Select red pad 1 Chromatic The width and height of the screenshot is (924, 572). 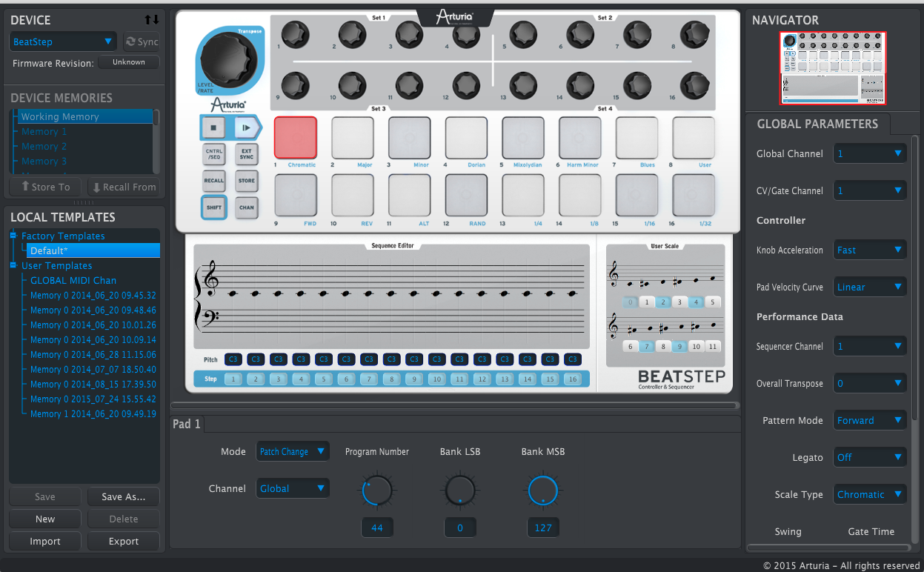(295, 138)
